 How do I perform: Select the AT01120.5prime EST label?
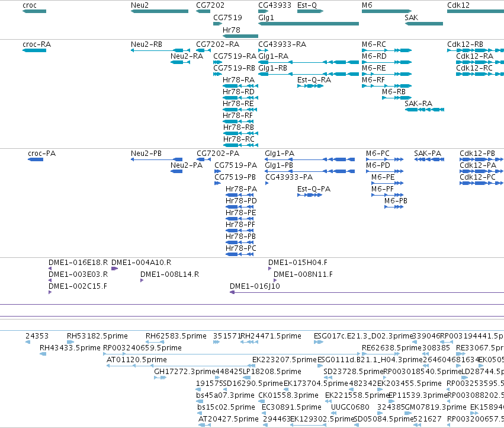click(137, 360)
